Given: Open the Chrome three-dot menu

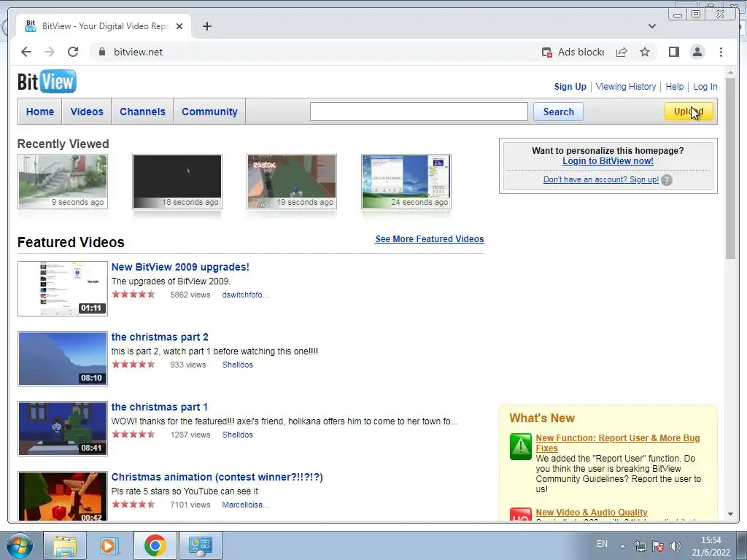Looking at the screenshot, I should click(721, 52).
